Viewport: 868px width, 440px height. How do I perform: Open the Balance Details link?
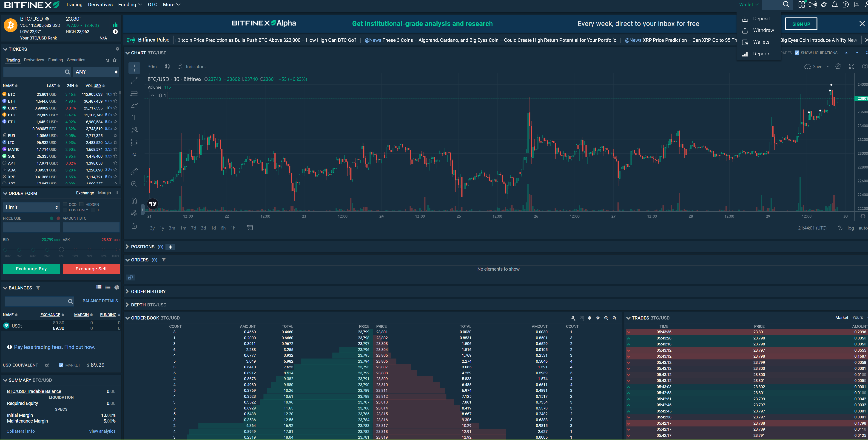pos(100,301)
